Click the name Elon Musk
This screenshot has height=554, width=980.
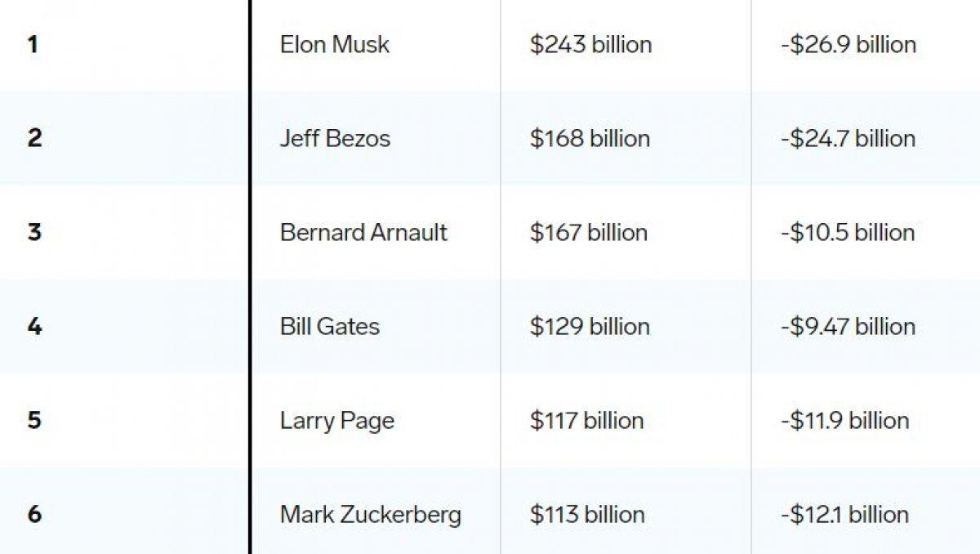point(334,44)
